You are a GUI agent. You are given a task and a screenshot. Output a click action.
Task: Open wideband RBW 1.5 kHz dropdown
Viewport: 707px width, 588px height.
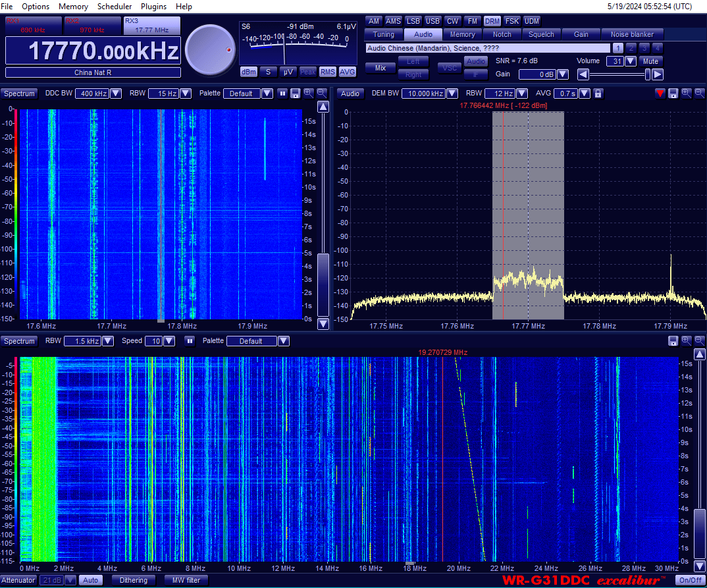tap(108, 341)
